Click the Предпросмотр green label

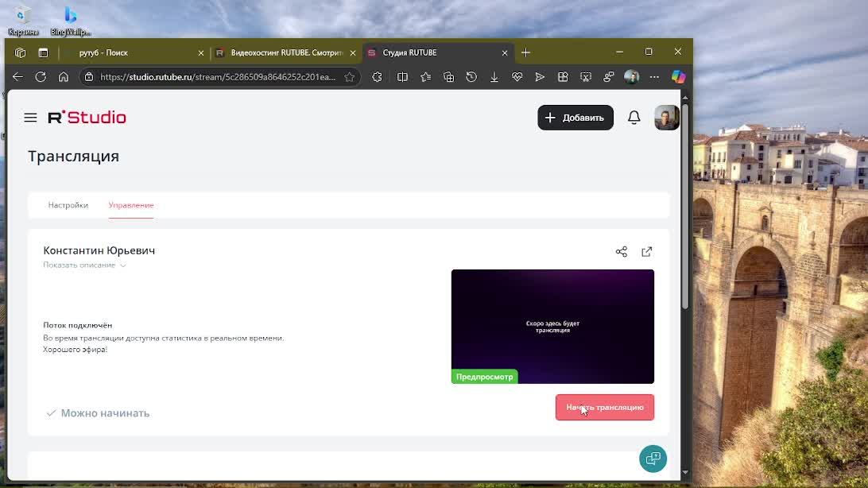point(484,377)
